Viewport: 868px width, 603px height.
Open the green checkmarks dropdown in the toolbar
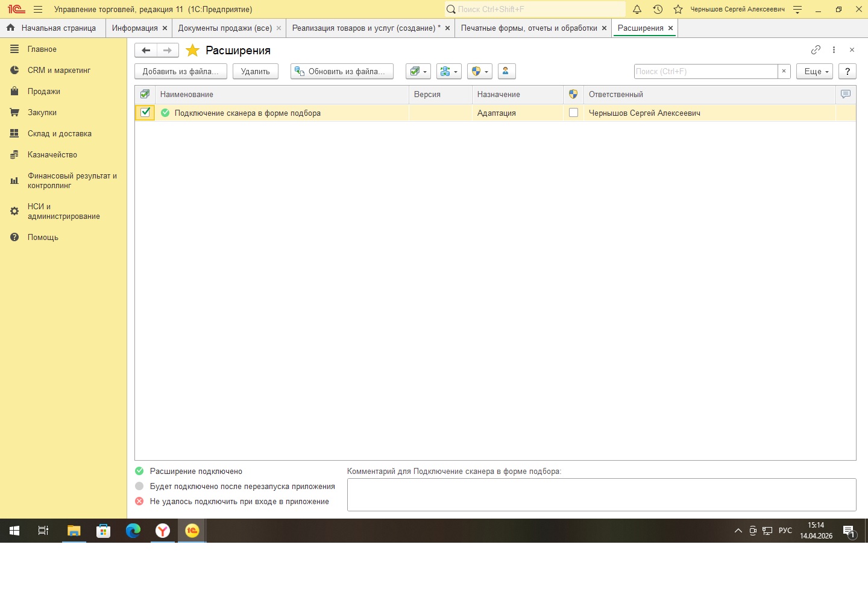coord(418,71)
